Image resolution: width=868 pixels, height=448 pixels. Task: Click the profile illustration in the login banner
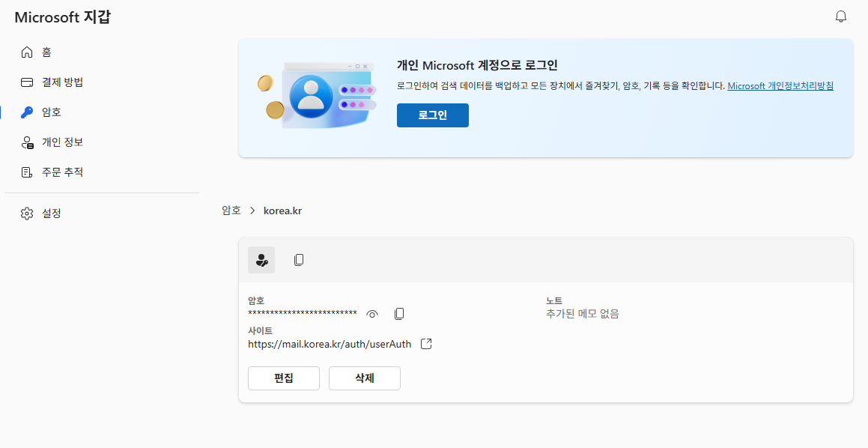point(318,95)
